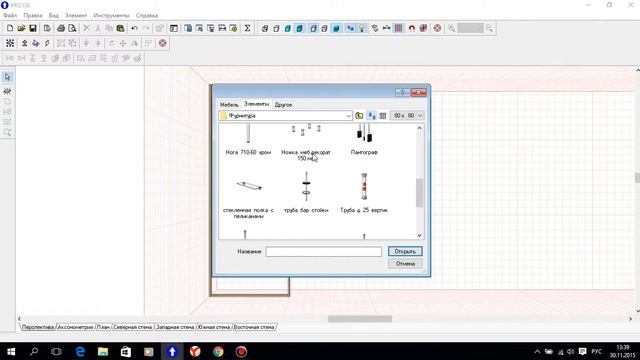The height and width of the screenshot is (360, 640).
Task: Click the Отмена button
Action: pyautogui.click(x=405, y=264)
